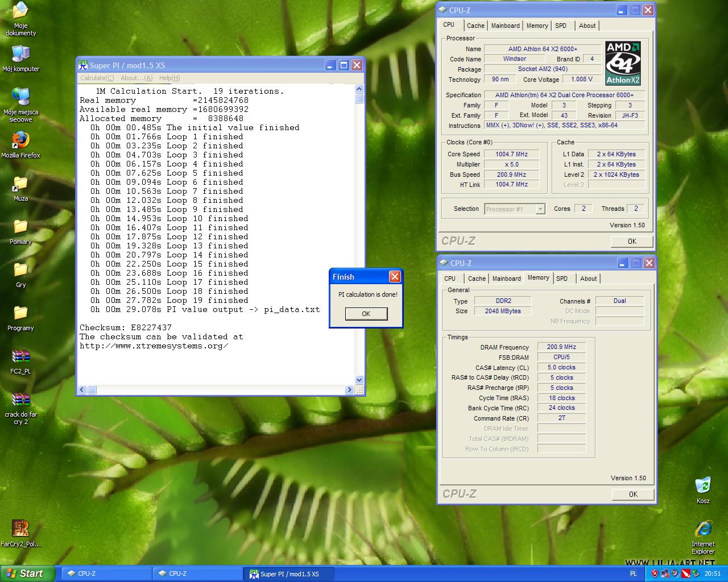Click Super PI horizontal scrollbar right arrow
This screenshot has width=728, height=582.
349,390
